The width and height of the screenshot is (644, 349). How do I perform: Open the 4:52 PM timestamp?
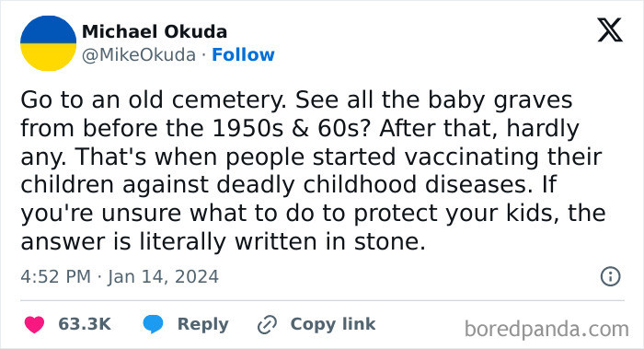click(x=56, y=276)
